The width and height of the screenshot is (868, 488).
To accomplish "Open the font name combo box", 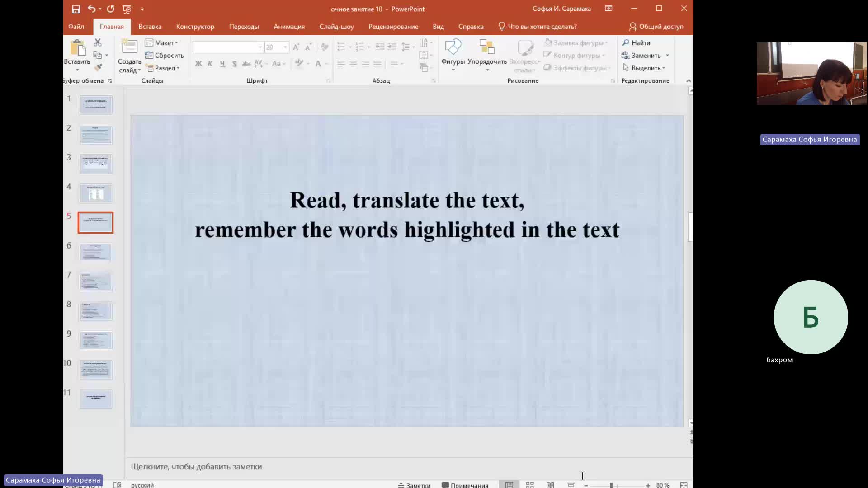I will 228,47.
